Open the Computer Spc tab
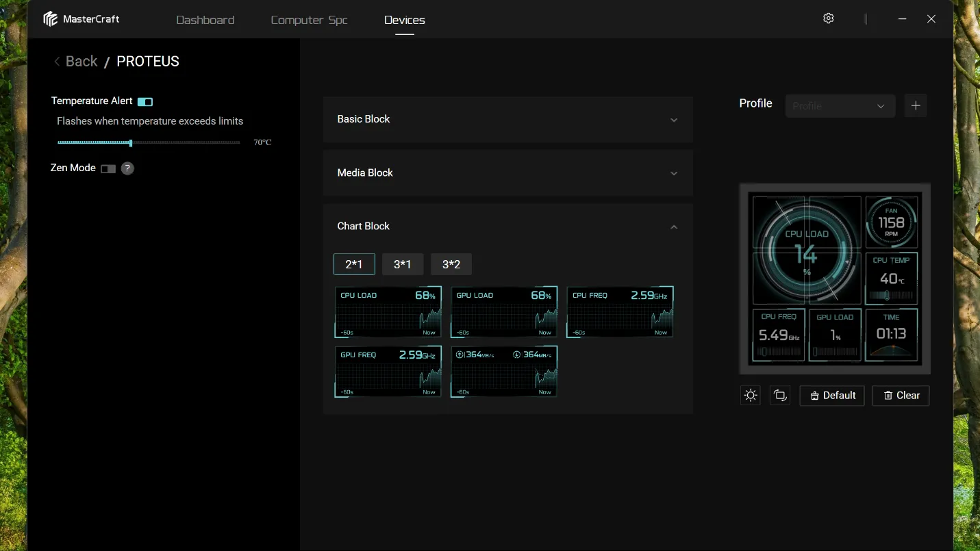This screenshot has width=980, height=551. coord(310,20)
